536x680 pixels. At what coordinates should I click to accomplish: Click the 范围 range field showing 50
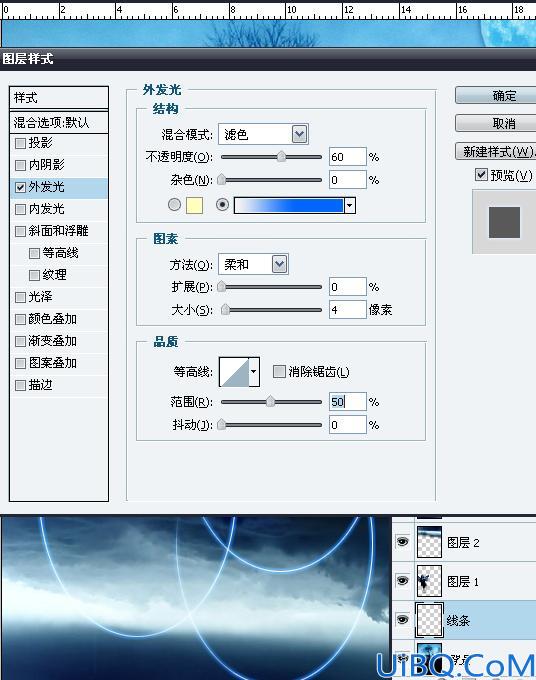point(348,402)
